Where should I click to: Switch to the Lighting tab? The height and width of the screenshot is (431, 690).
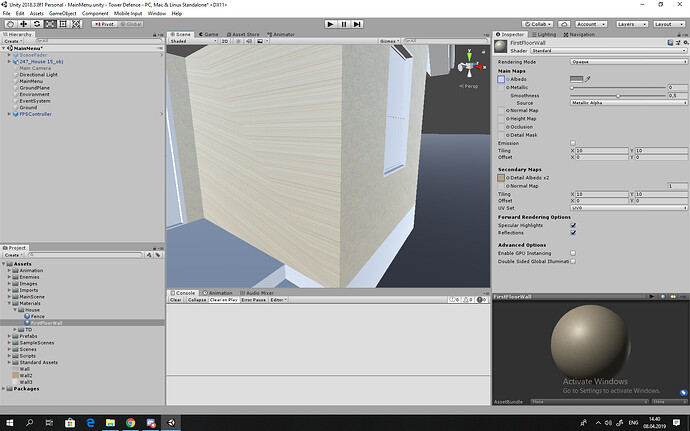click(544, 34)
